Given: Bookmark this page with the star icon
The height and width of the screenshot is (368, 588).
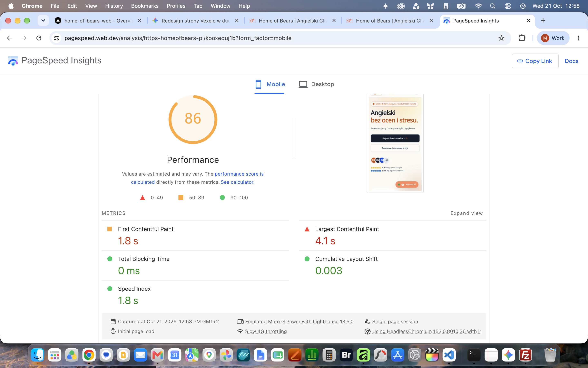Looking at the screenshot, I should 501,38.
